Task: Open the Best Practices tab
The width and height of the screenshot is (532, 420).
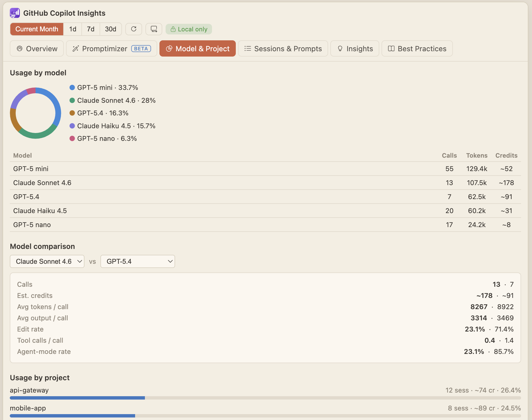Action: 417,48
